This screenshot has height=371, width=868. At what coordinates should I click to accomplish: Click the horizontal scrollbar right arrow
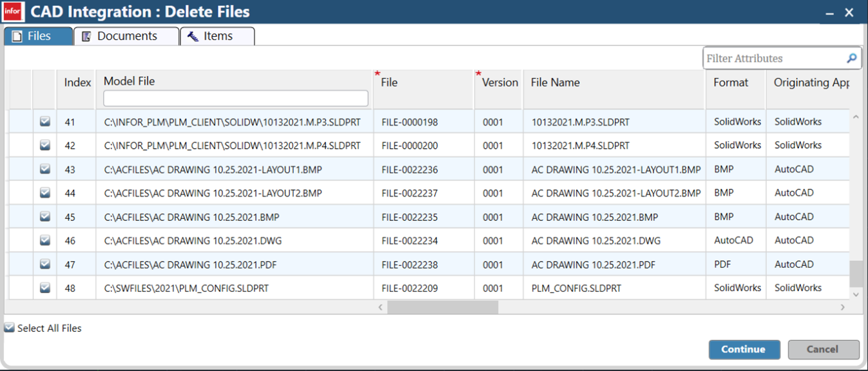click(x=842, y=307)
